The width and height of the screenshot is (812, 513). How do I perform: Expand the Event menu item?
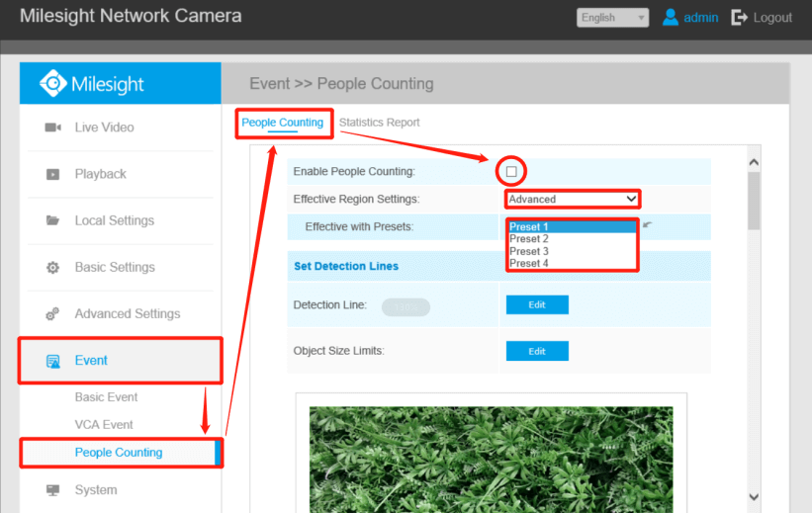pyautogui.click(x=120, y=361)
